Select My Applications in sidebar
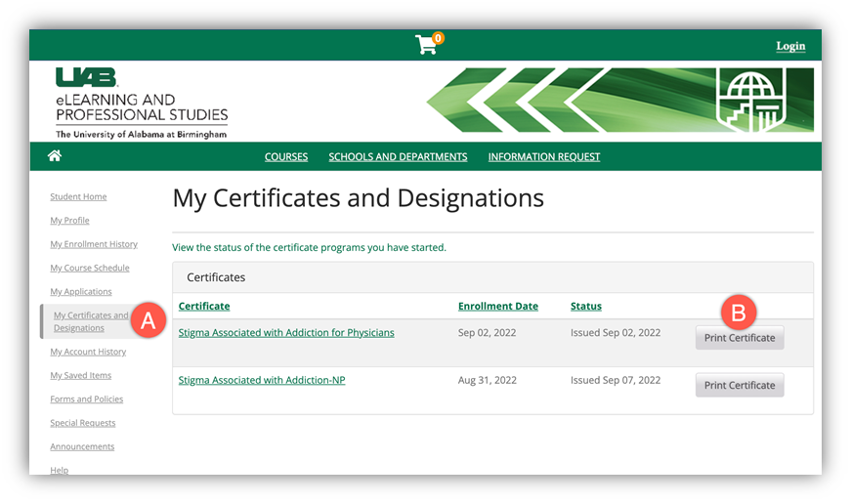Screen dimensions: 851x504 click(81, 292)
